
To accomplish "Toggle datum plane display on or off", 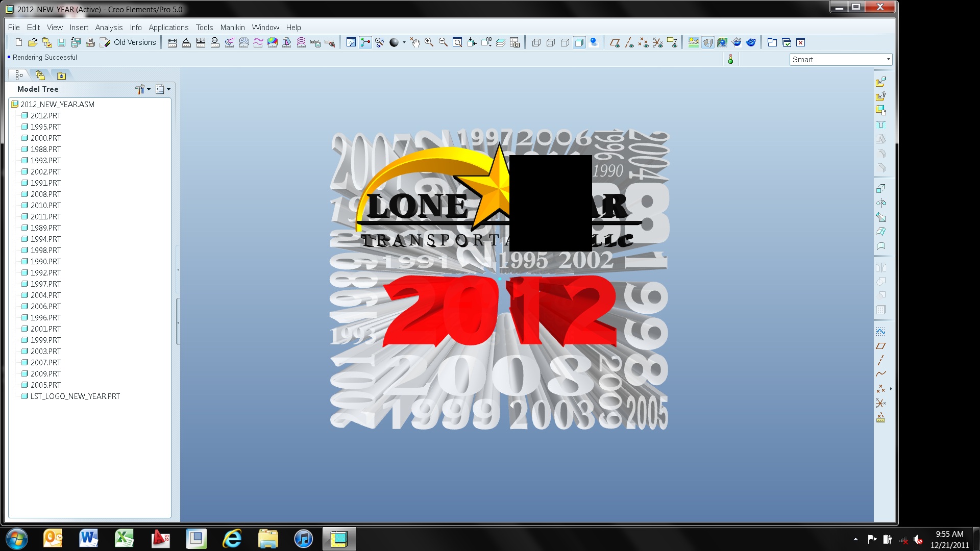I will click(x=616, y=42).
